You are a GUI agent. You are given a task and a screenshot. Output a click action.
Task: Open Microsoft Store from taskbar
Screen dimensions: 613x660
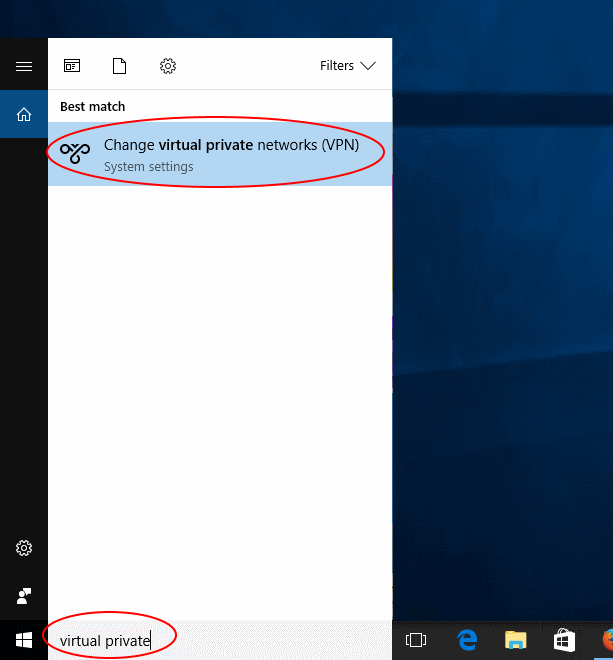(x=564, y=640)
